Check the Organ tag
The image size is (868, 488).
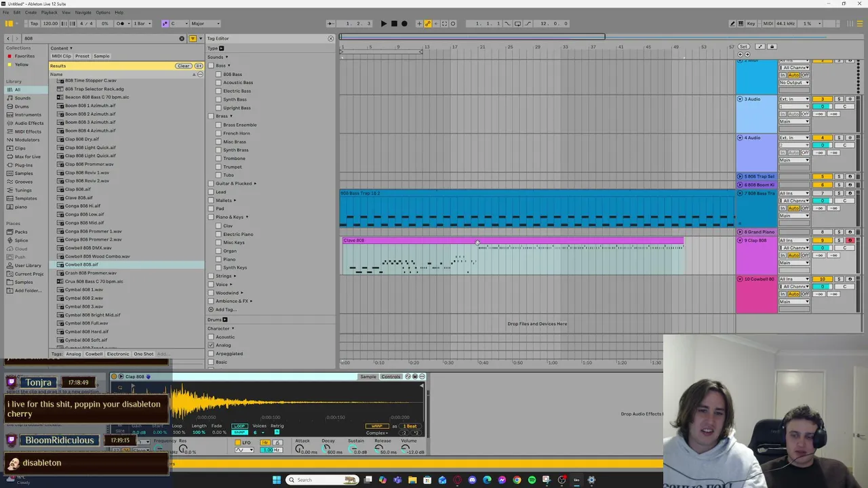click(x=218, y=251)
